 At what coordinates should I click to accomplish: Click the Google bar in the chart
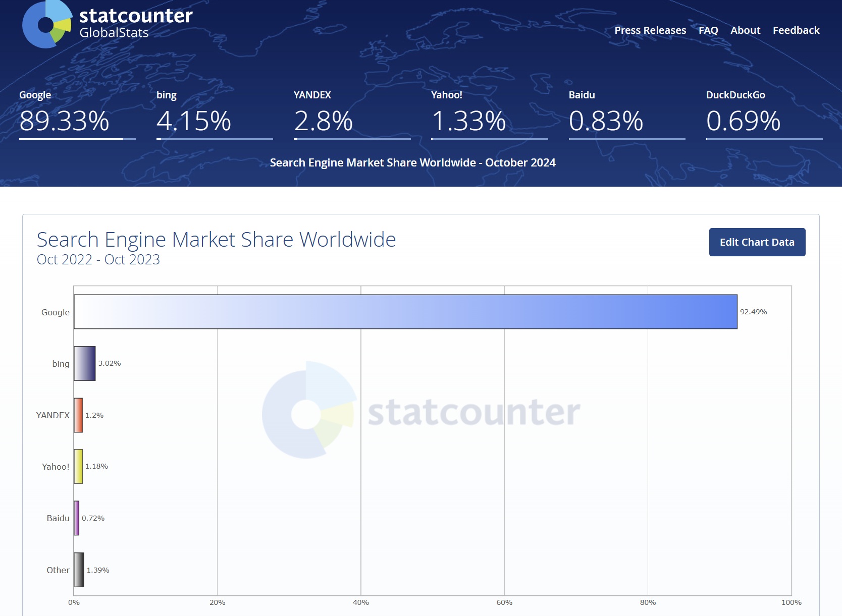tap(405, 312)
